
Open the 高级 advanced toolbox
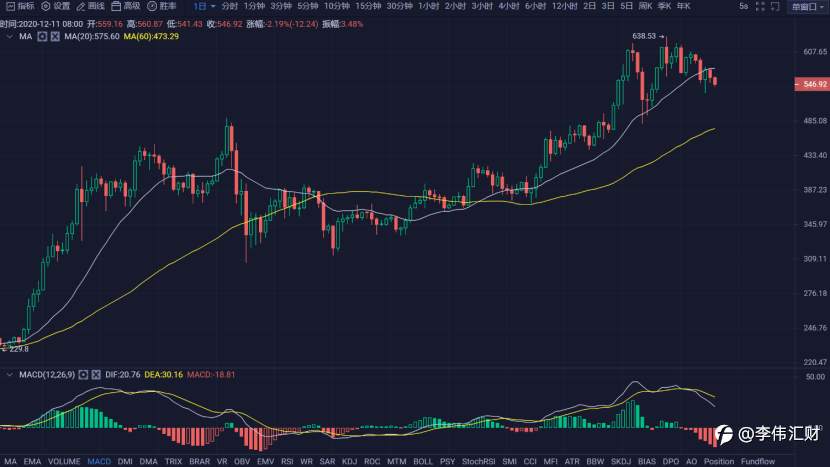[116, 6]
